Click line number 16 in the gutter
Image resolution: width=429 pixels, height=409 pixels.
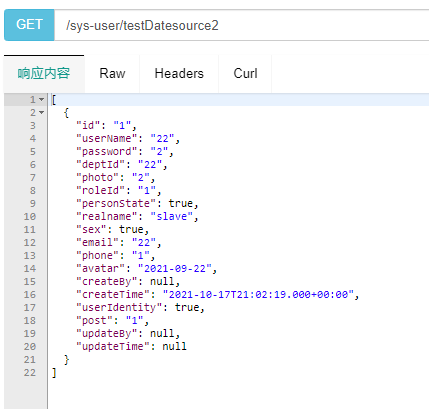(x=29, y=295)
